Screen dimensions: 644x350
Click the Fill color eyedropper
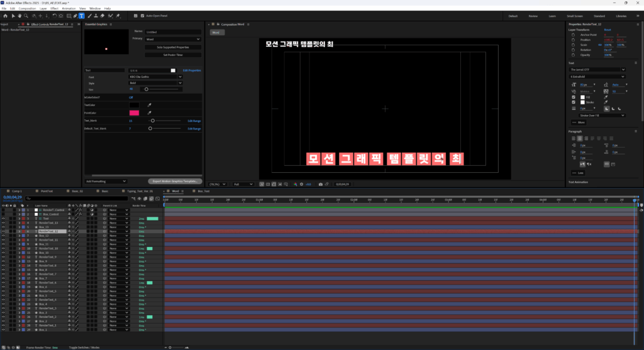tap(606, 97)
